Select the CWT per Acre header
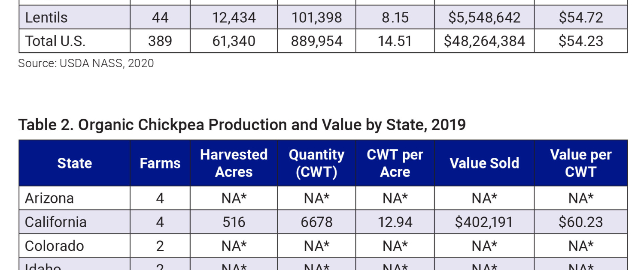The image size is (644, 270). [395, 163]
